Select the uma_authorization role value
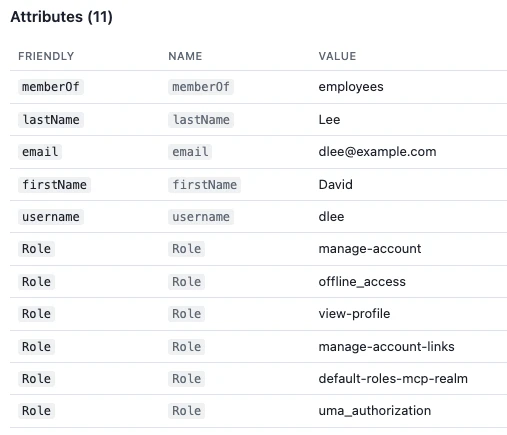Viewport: 507px width, 435px height. coord(375,411)
